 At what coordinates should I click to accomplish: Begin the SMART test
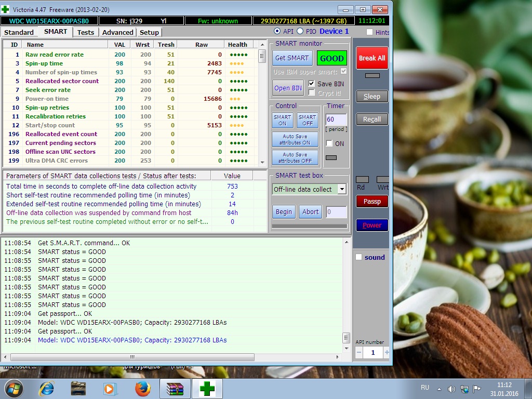(284, 212)
